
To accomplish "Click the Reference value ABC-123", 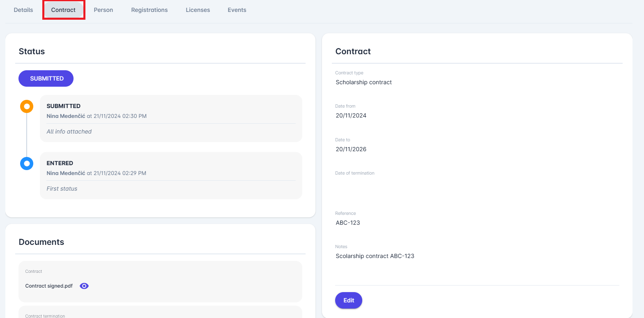I will pyautogui.click(x=347, y=223).
